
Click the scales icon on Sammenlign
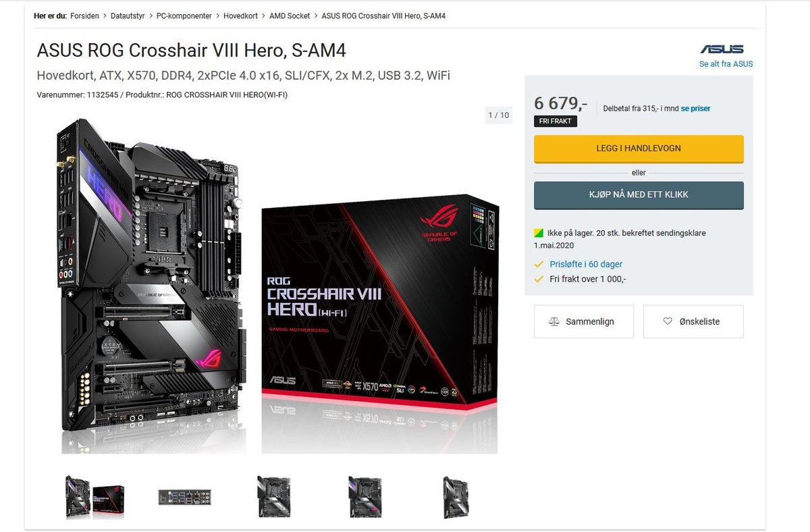554,321
